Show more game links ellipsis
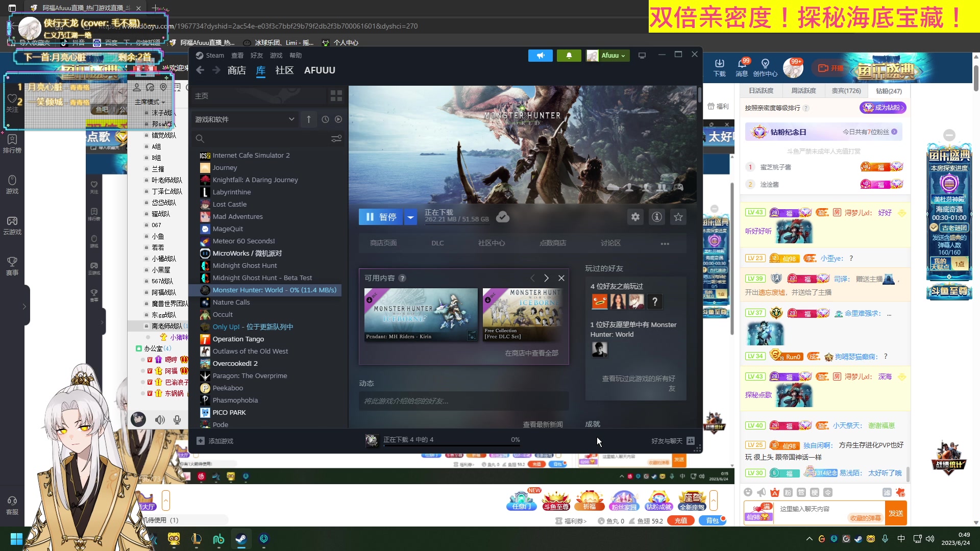The image size is (980, 551). 665,244
